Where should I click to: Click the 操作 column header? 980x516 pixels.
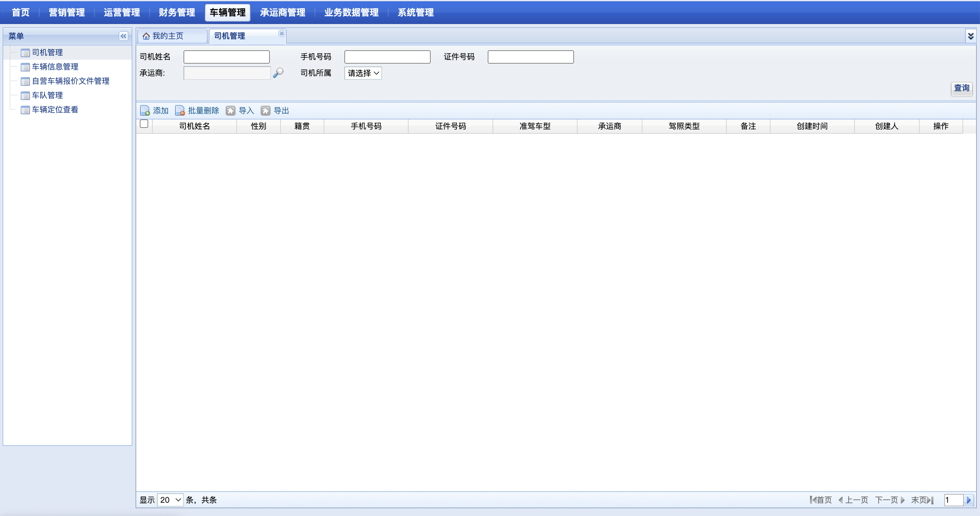coord(941,126)
